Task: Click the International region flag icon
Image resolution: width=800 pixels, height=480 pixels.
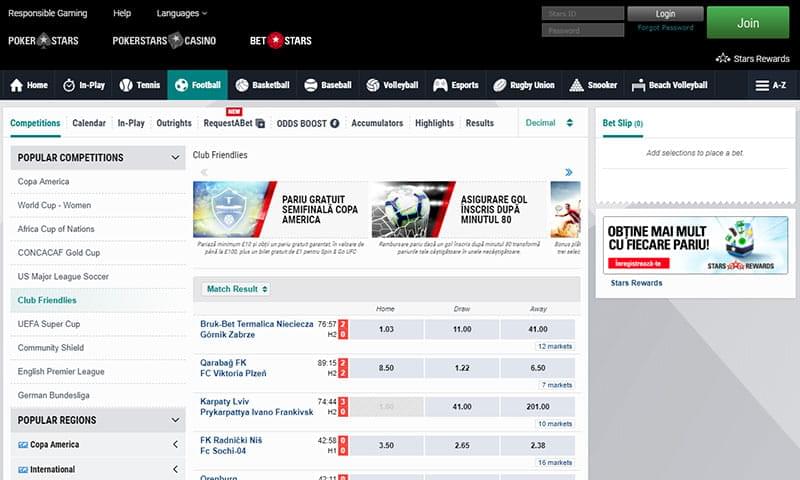Action: coord(23,469)
